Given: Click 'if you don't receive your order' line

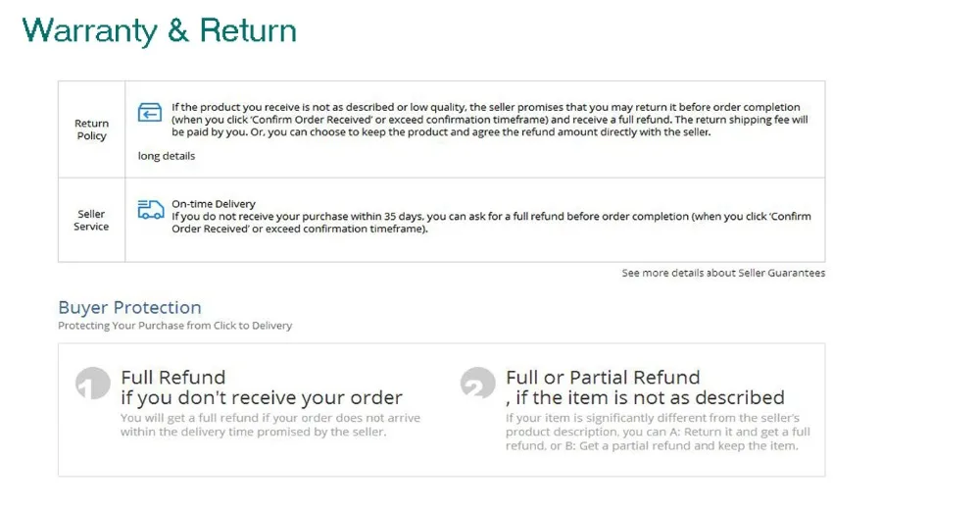Looking at the screenshot, I should [262, 397].
